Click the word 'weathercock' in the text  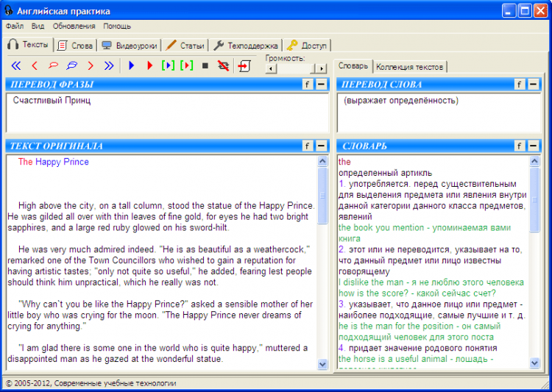[280, 249]
